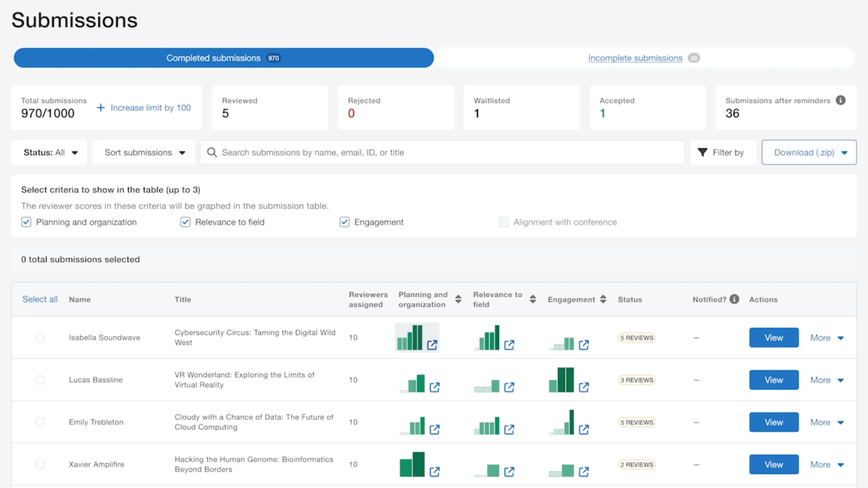Select Isabella Soundwave row checkbox
The image size is (868, 488).
40,337
